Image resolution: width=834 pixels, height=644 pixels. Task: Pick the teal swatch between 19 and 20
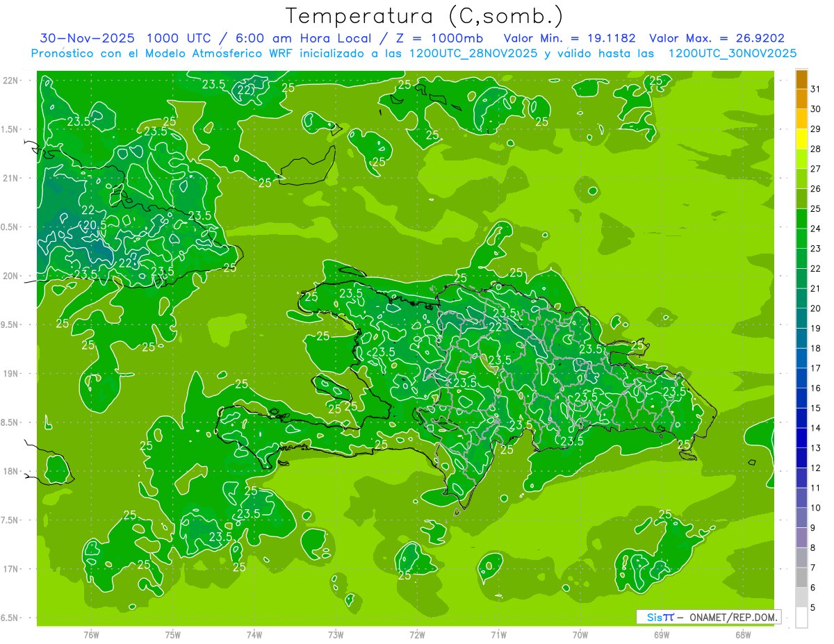point(801,319)
